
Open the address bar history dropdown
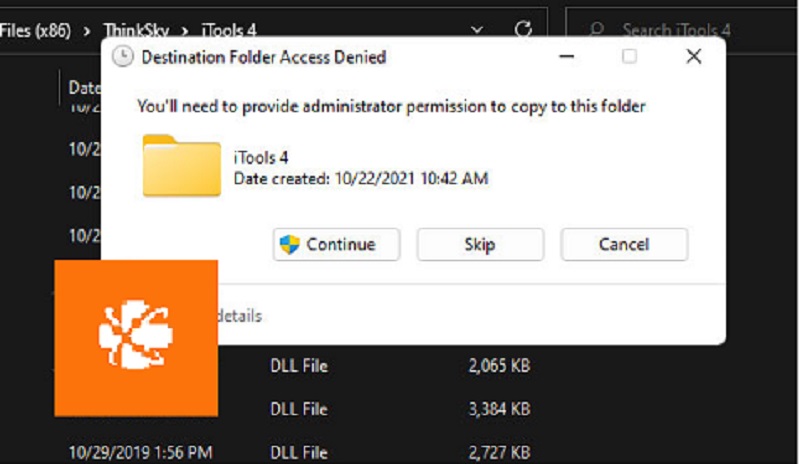click(x=477, y=30)
